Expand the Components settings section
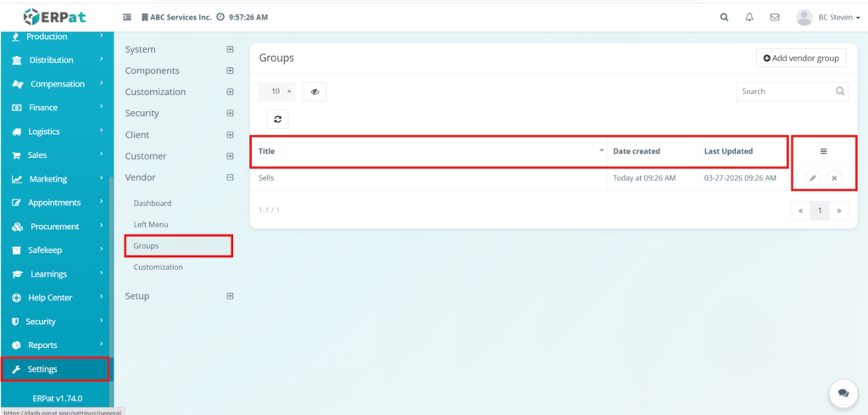 pyautogui.click(x=230, y=71)
